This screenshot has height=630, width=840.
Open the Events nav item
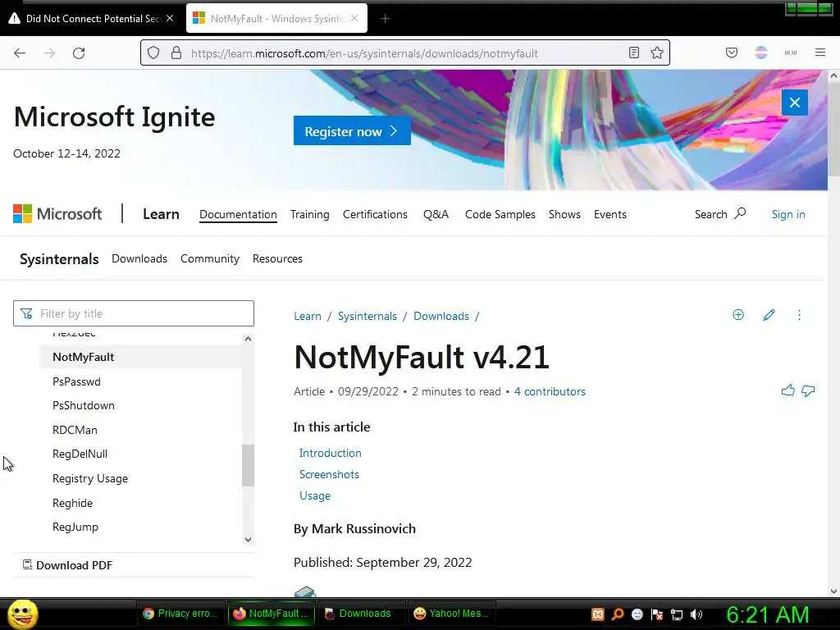coord(610,214)
